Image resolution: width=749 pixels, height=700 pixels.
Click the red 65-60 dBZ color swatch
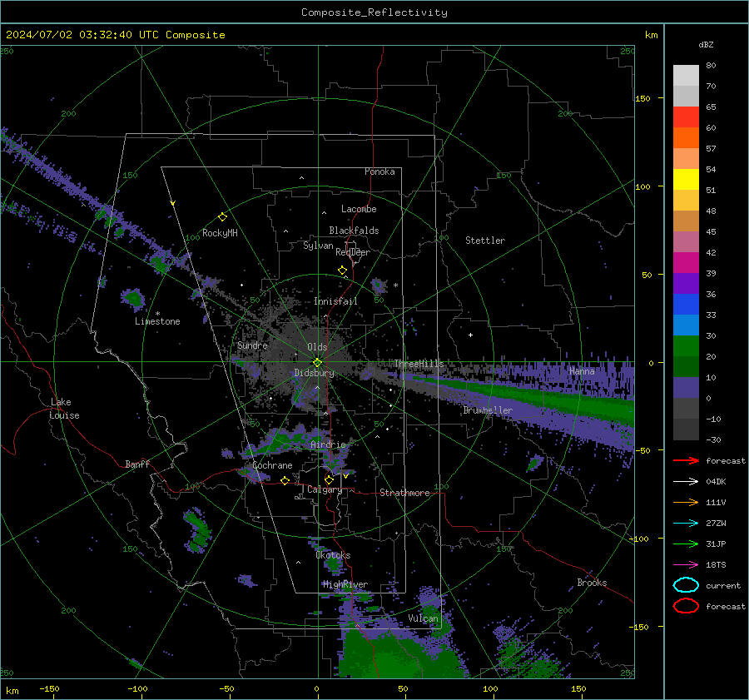(686, 117)
